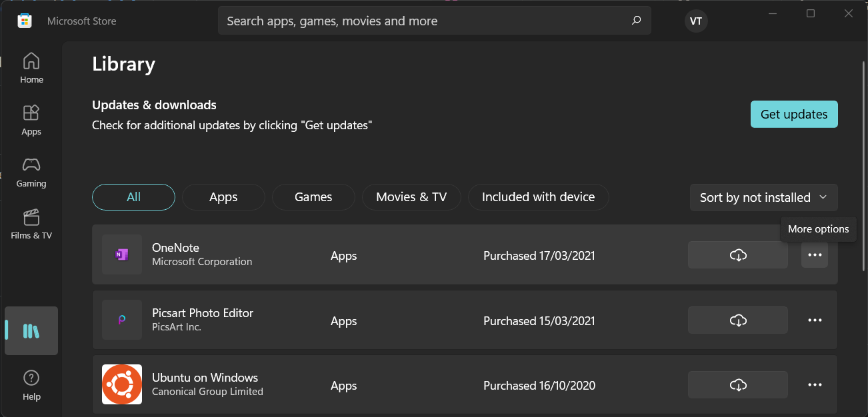Open the VT account menu
Screen dimensions: 868x417
[x=695, y=21]
